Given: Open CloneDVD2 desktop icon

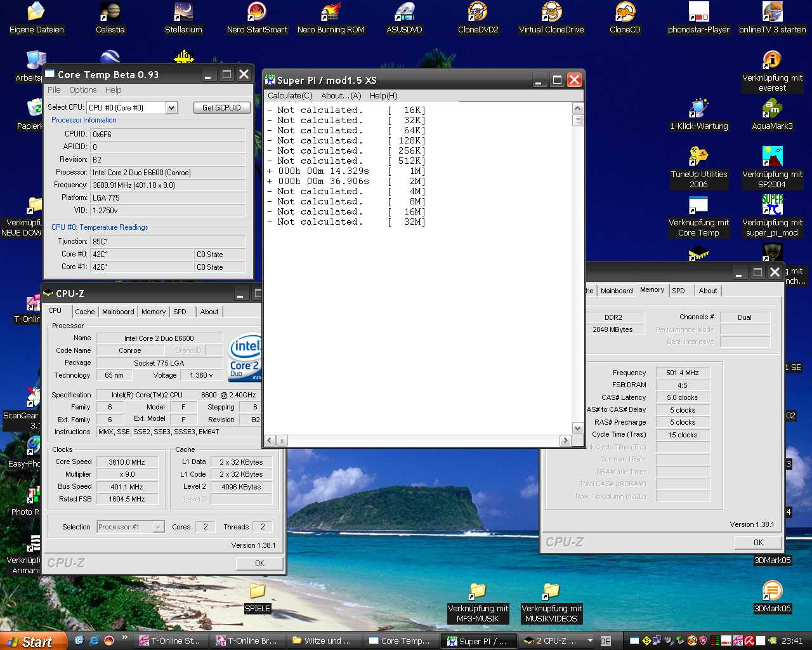Looking at the screenshot, I should tap(478, 18).
